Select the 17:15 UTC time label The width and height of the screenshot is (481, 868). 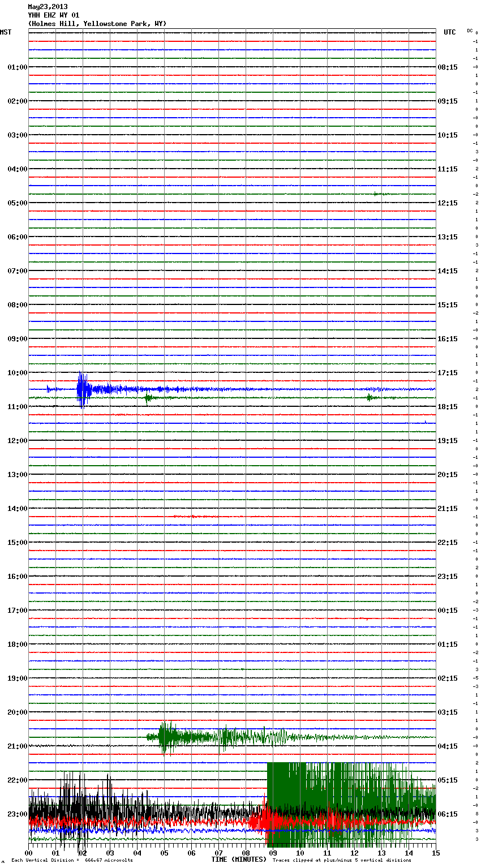tap(448, 373)
